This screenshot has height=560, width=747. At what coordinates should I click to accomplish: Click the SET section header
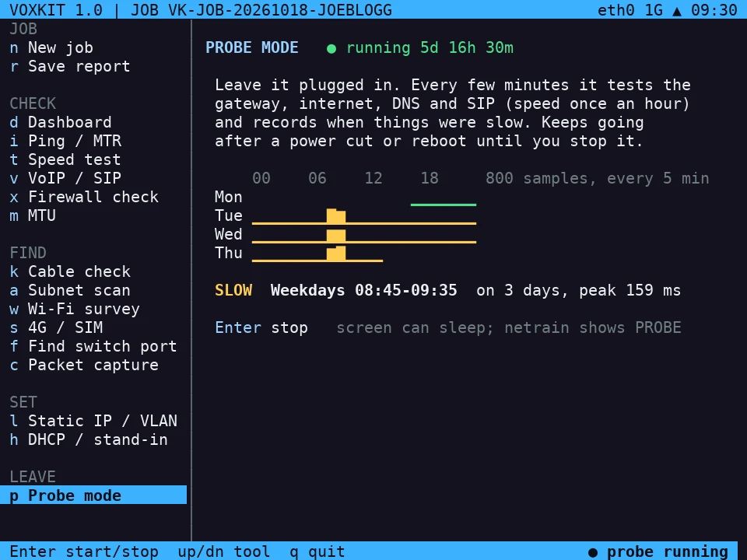point(23,402)
